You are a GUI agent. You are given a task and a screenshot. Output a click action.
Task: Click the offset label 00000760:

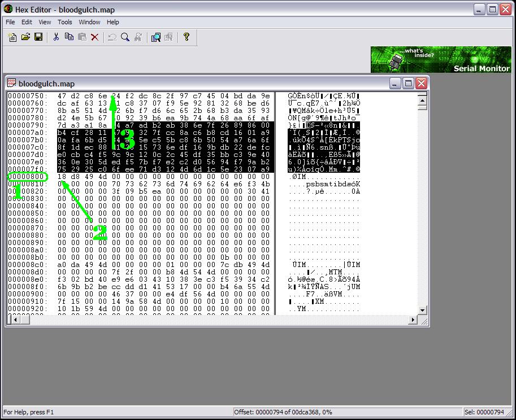click(x=28, y=103)
